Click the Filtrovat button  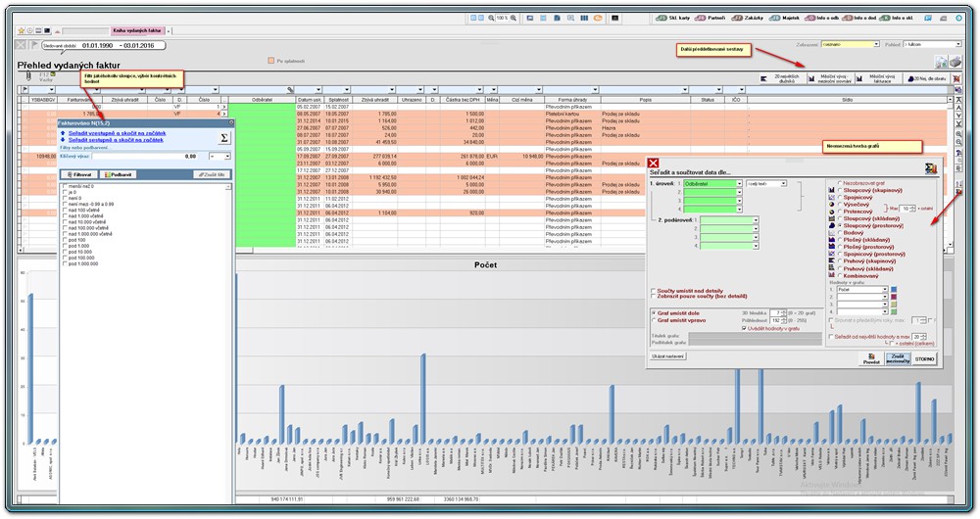point(78,175)
